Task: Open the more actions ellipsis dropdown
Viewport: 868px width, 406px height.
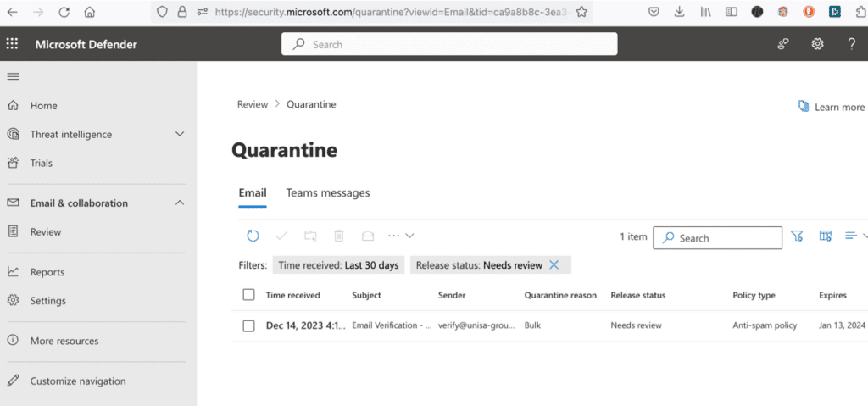Action: [400, 236]
